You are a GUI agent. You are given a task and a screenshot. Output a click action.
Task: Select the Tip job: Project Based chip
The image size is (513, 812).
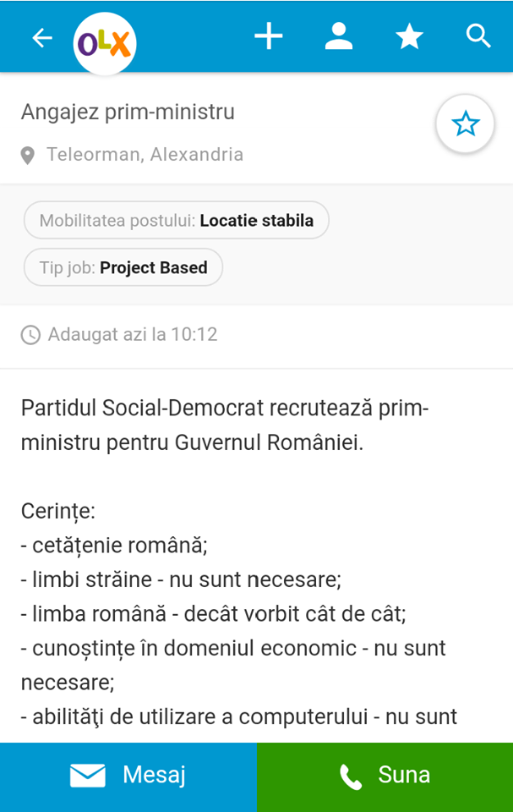[x=123, y=267]
